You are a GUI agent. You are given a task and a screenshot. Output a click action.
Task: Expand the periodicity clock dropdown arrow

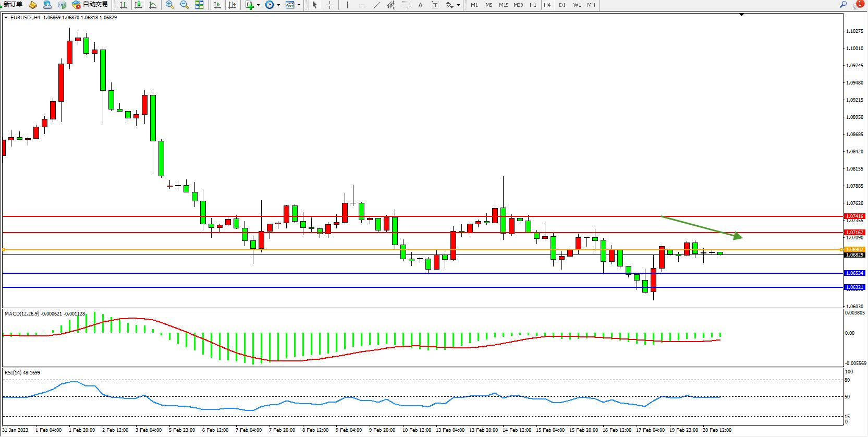(x=278, y=5)
